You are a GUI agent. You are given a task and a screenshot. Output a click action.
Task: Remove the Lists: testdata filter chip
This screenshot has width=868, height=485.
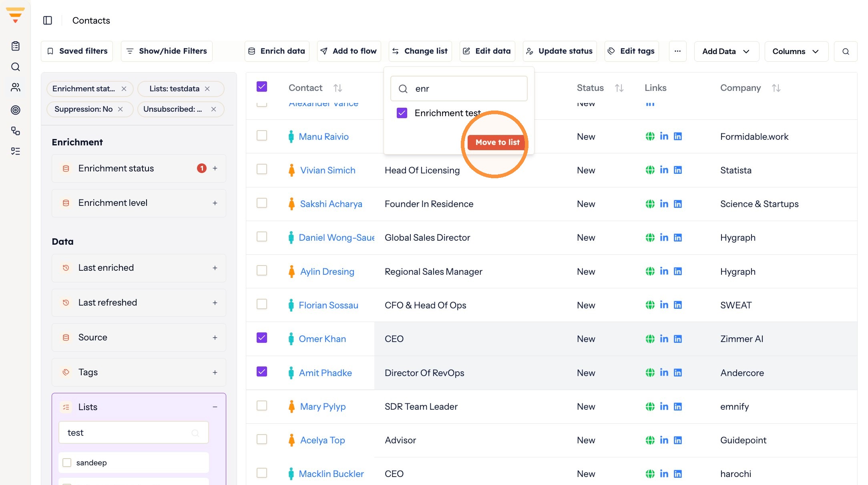point(207,89)
